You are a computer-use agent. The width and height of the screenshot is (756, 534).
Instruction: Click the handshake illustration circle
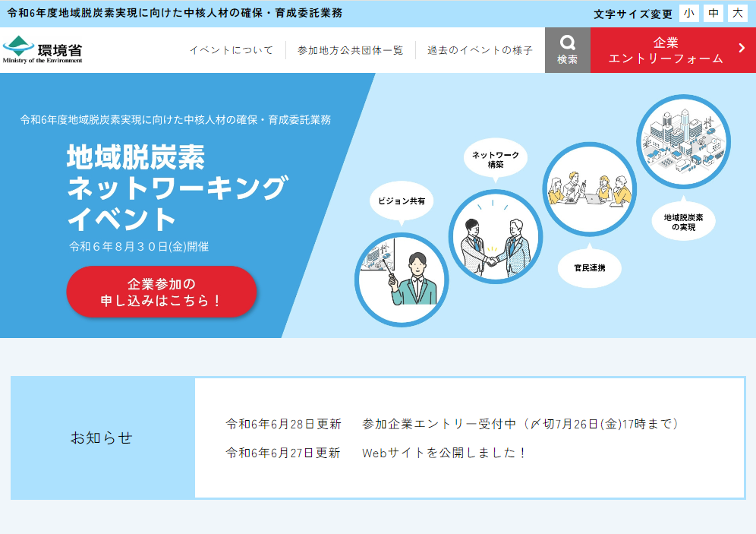point(496,237)
